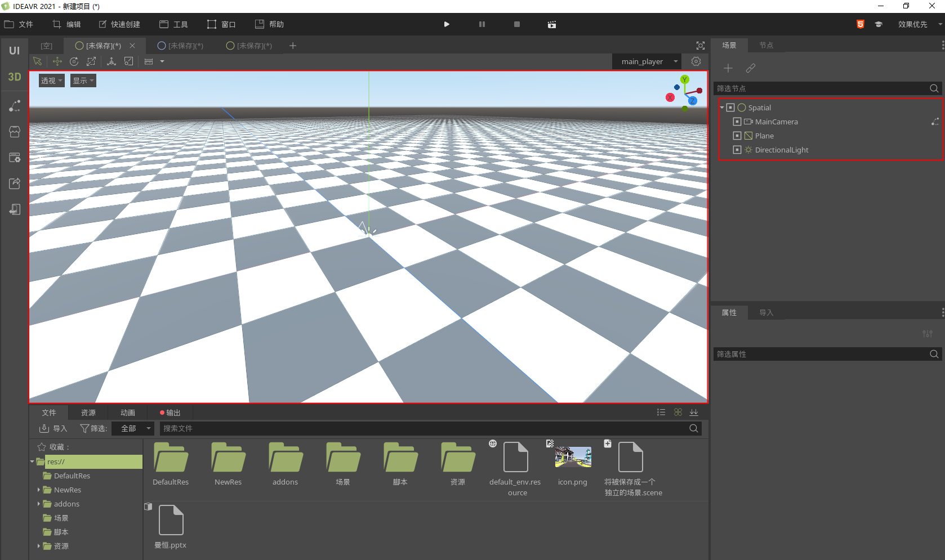Open the node path sidebar icon
The image size is (945, 560).
15,106
